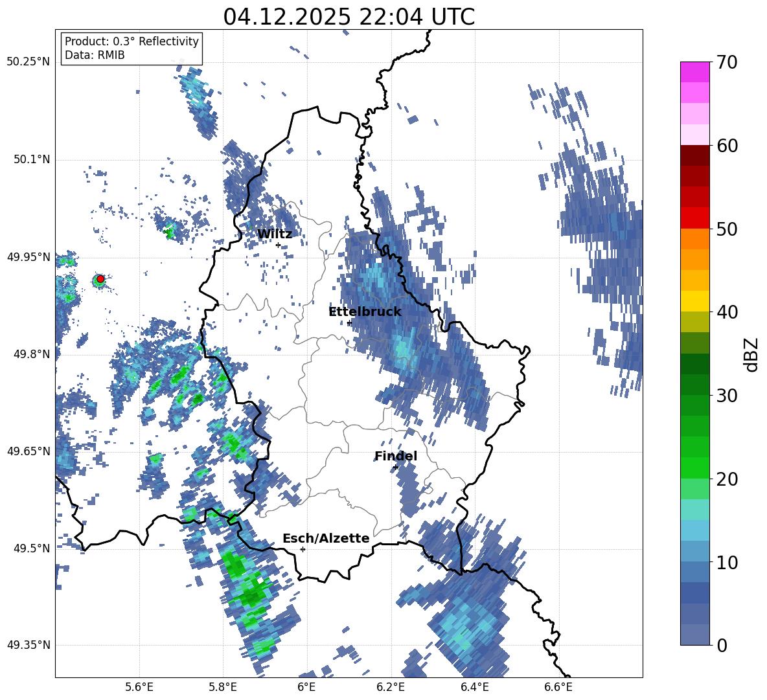Click the colorbar value 0

[x=722, y=645]
